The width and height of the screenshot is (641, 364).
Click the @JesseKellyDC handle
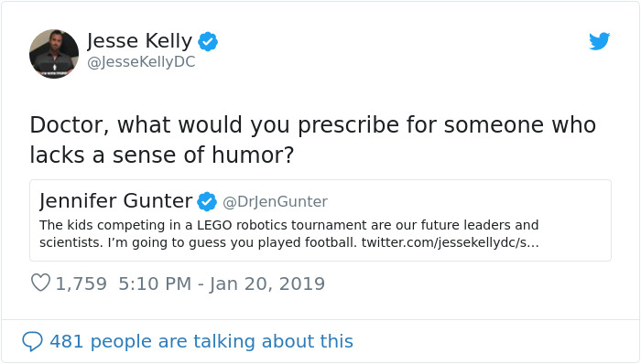[x=141, y=62]
